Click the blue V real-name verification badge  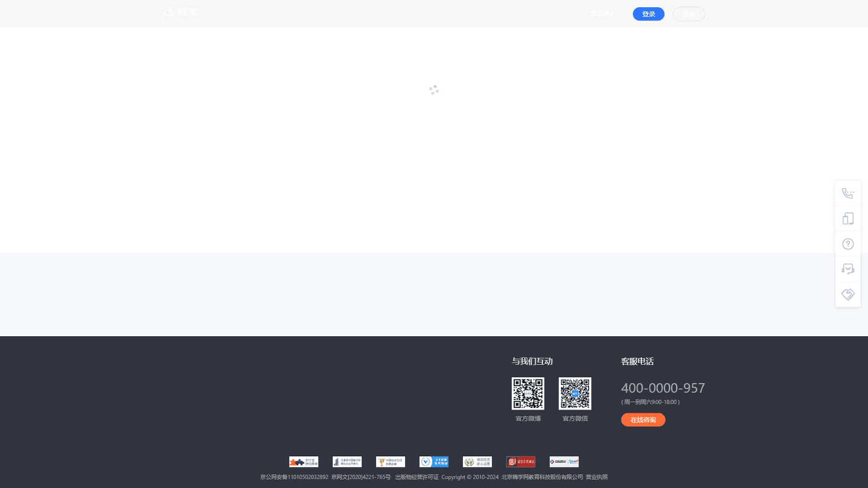pos(434,461)
